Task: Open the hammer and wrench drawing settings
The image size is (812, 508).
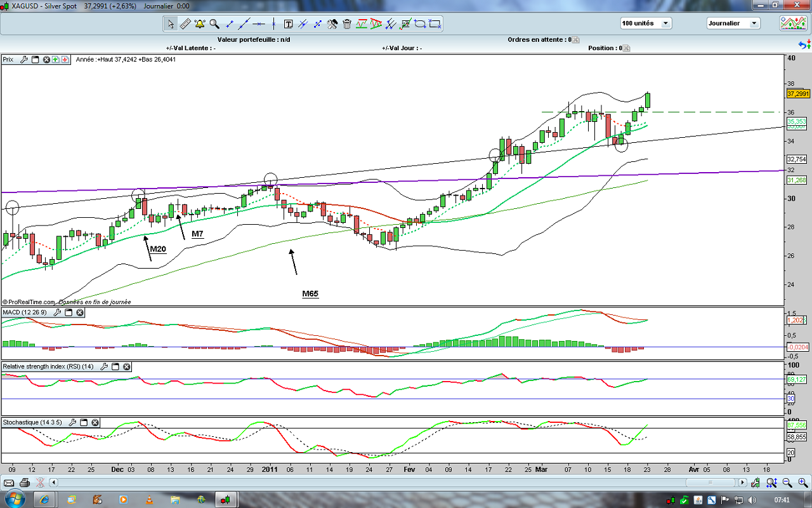Action: pos(332,24)
